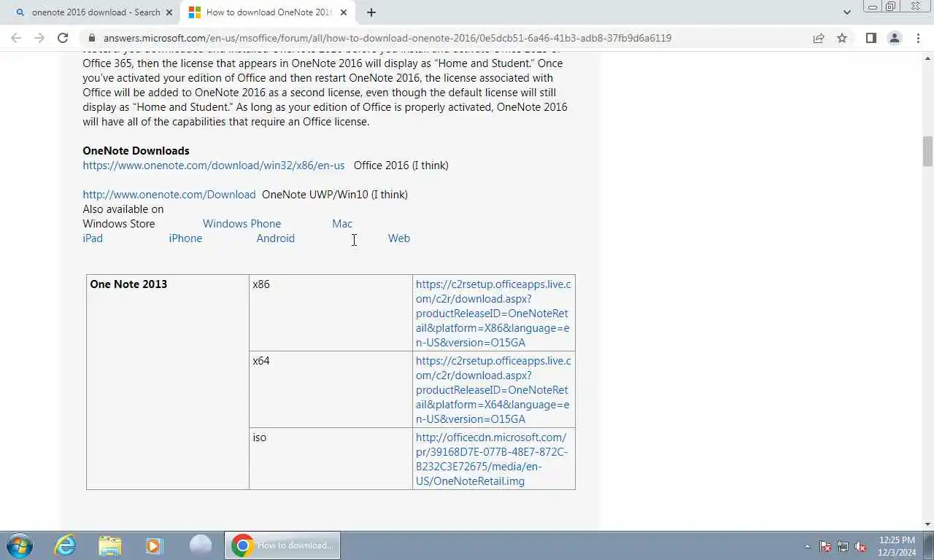This screenshot has height=560, width=934.
Task: Open the Mac download link
Action: [342, 224]
